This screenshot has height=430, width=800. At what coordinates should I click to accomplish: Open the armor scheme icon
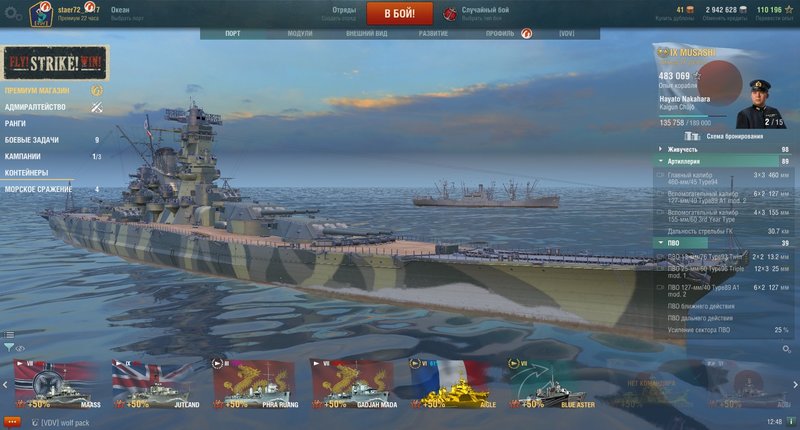click(692, 136)
